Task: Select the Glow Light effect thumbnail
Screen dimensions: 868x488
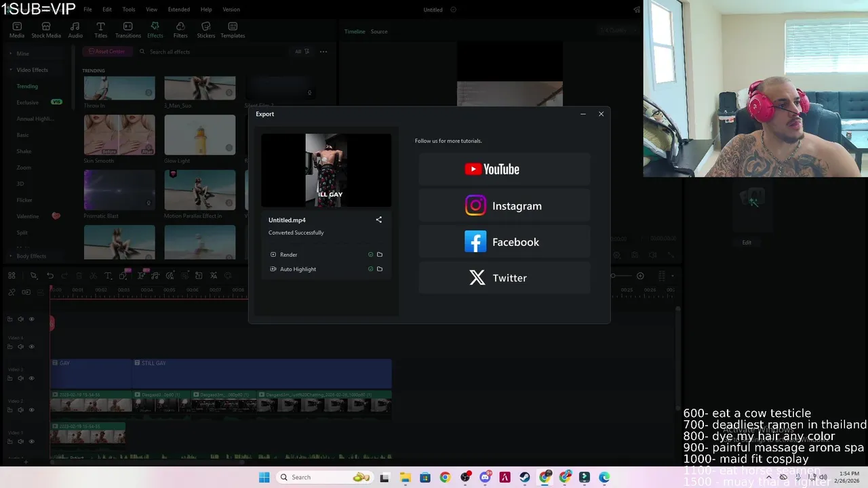Action: 200,135
